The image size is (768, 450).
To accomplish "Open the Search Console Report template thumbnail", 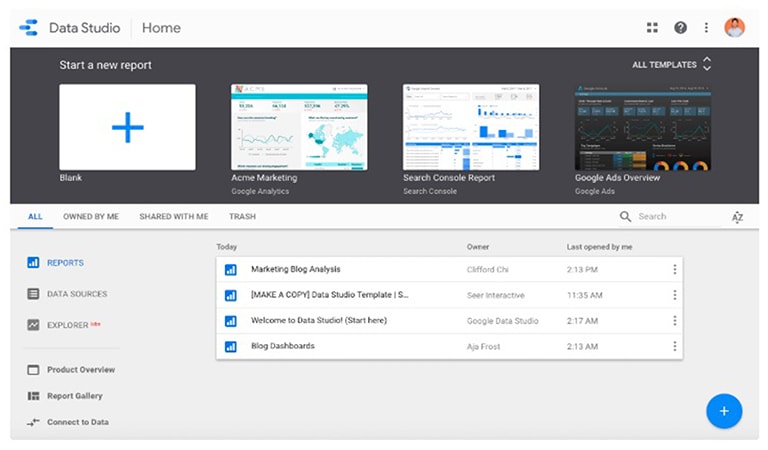I will click(x=471, y=127).
